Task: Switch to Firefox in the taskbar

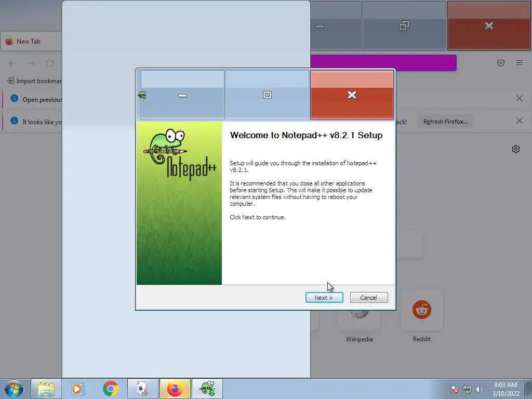Action: coord(175,389)
